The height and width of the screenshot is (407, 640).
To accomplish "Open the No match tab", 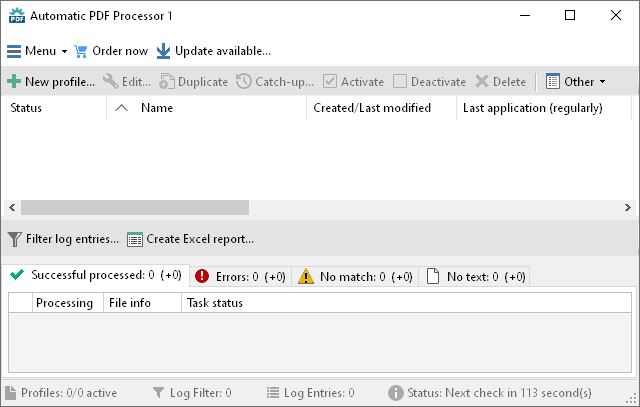I will click(x=355, y=277).
